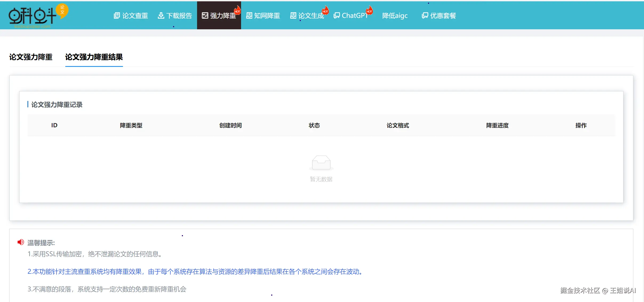Click the 论文生成 nav icon
The width and height of the screenshot is (644, 302).
(293, 15)
